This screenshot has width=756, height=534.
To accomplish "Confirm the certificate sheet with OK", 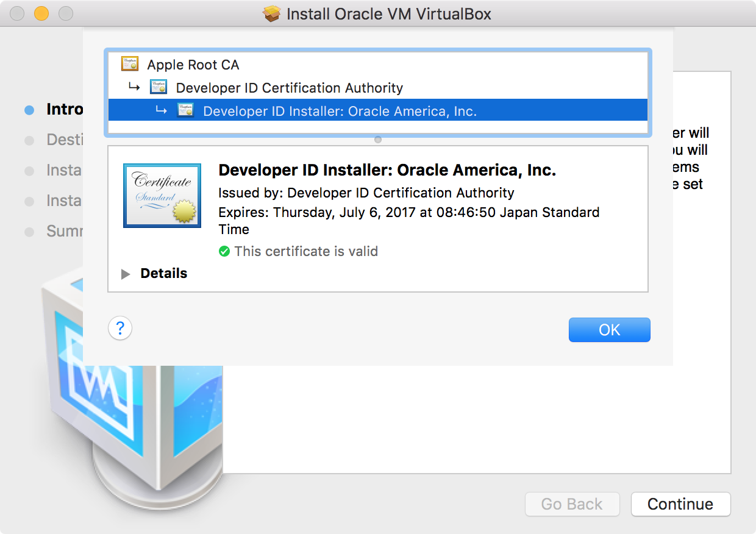I will pyautogui.click(x=610, y=330).
